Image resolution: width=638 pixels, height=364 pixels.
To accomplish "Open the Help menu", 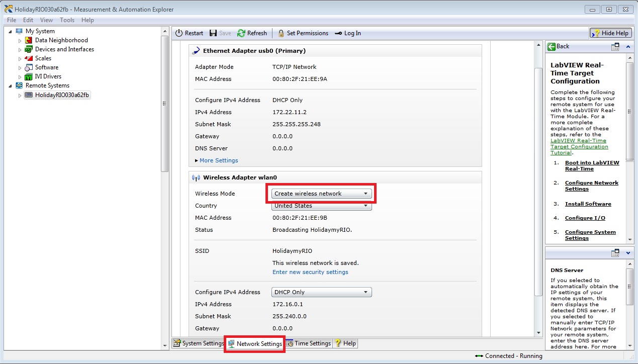I will pos(87,20).
